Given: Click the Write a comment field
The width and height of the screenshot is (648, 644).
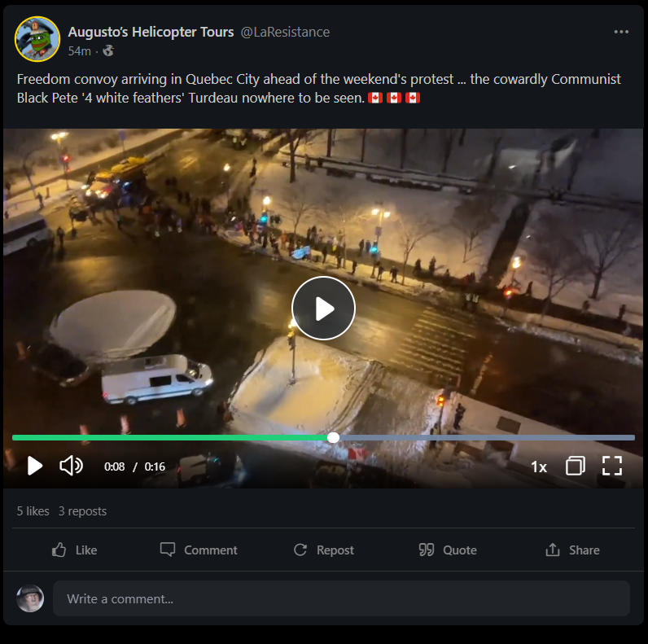Looking at the screenshot, I should pyautogui.click(x=341, y=598).
